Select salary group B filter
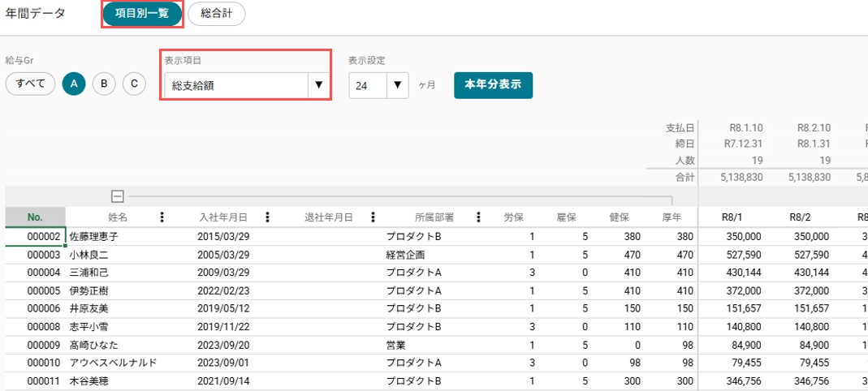 104,84
